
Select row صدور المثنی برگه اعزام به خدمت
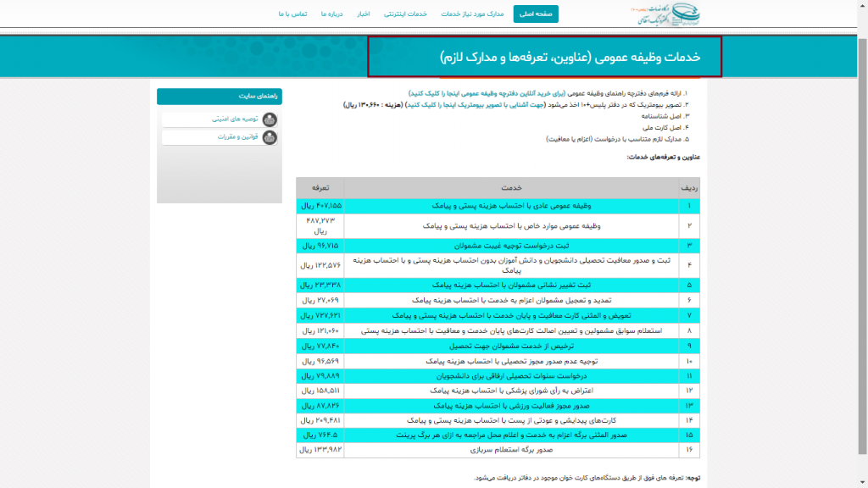[498, 435]
